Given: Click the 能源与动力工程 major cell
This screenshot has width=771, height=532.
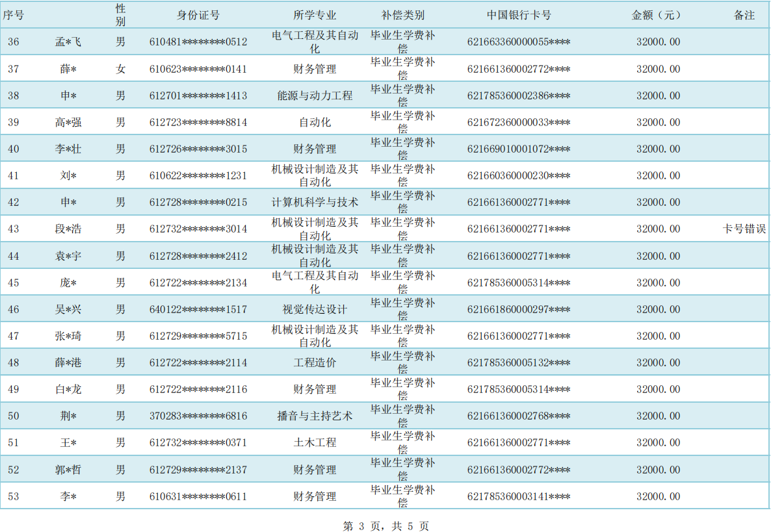Looking at the screenshot, I should (x=315, y=95).
